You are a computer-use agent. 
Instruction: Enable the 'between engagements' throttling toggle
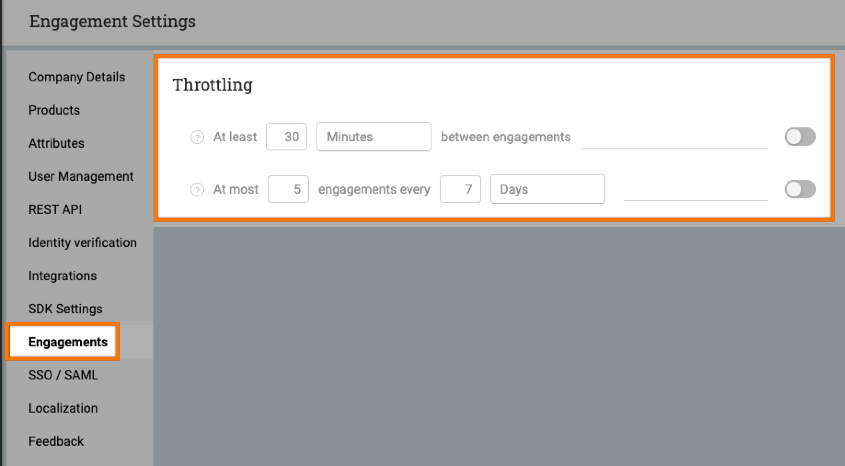click(800, 137)
